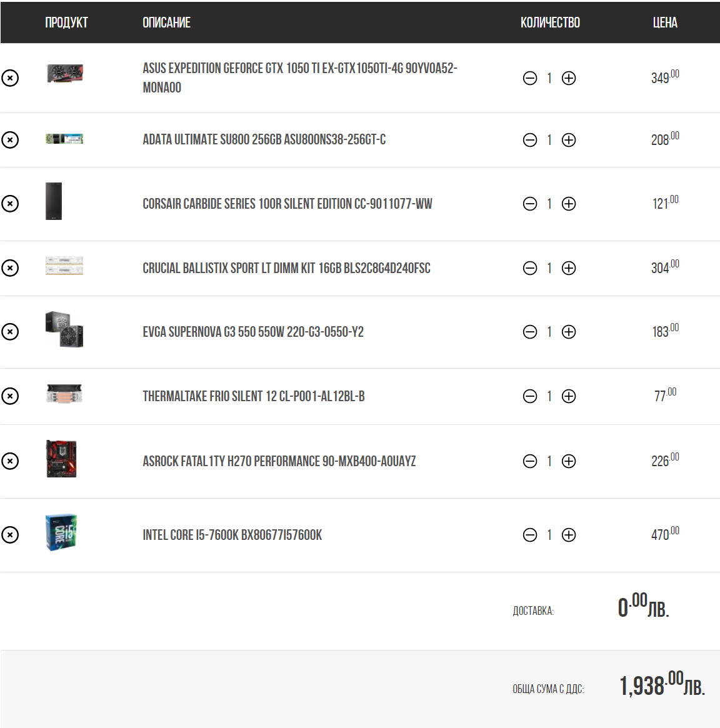The image size is (720, 728).
Task: Open the ASRock motherboard thumbnail image
Action: [x=61, y=459]
